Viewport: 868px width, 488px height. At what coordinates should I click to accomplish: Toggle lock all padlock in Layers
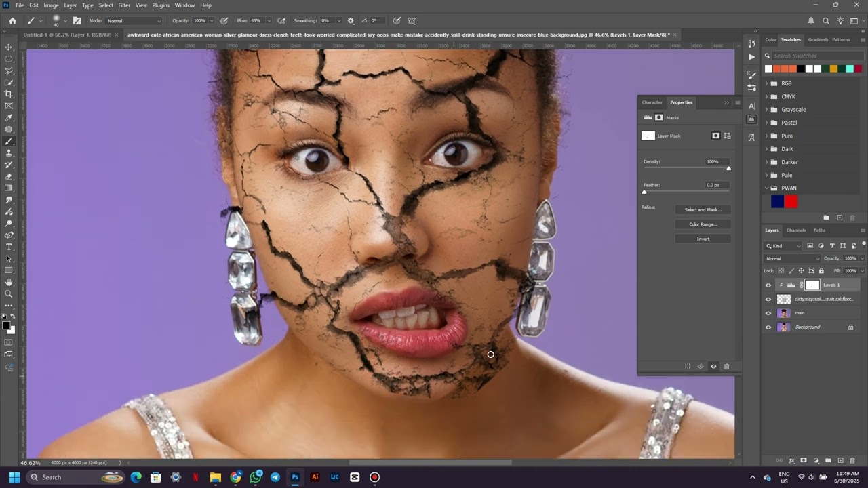(x=821, y=271)
